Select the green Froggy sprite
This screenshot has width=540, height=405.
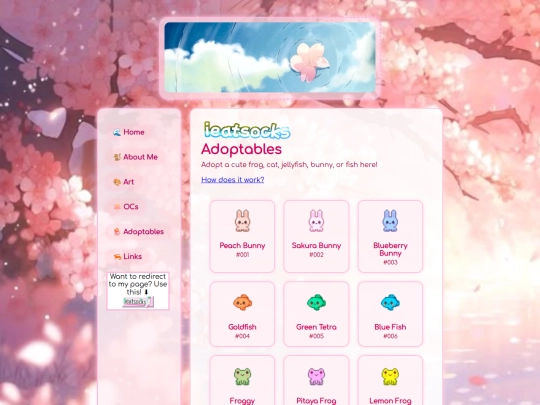(x=242, y=376)
